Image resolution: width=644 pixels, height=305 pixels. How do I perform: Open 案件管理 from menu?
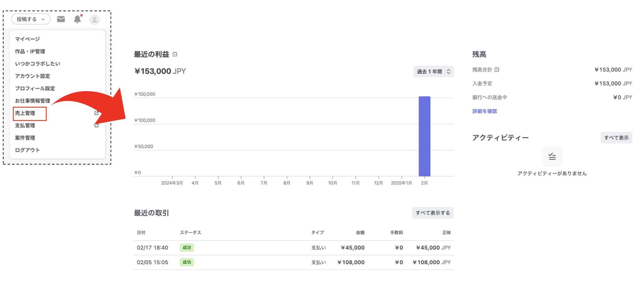(x=25, y=138)
